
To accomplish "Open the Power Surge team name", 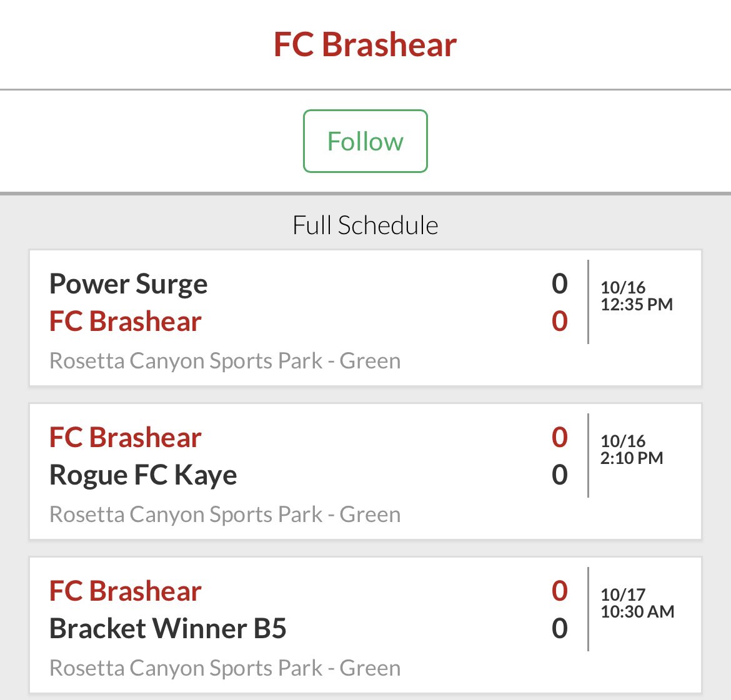I will click(x=128, y=284).
